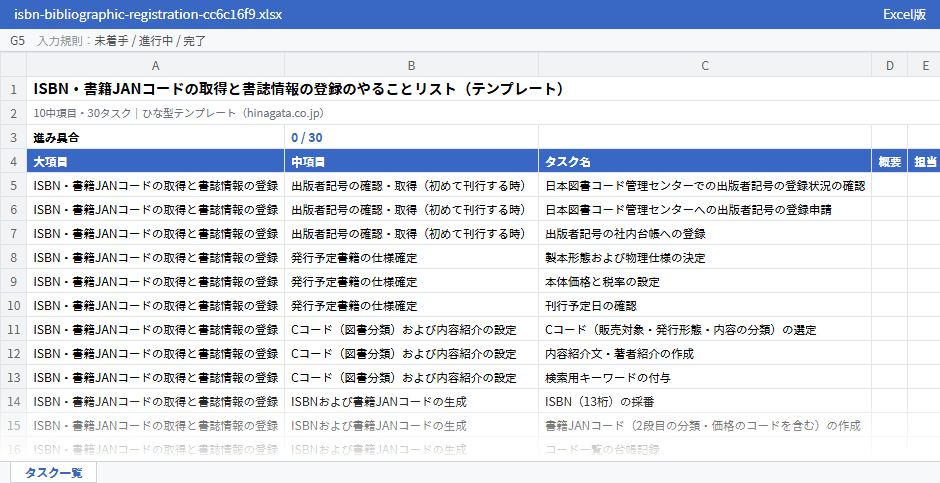Screen dimensions: 940x483
Task: Select row 1 header
Action: [x=13, y=89]
